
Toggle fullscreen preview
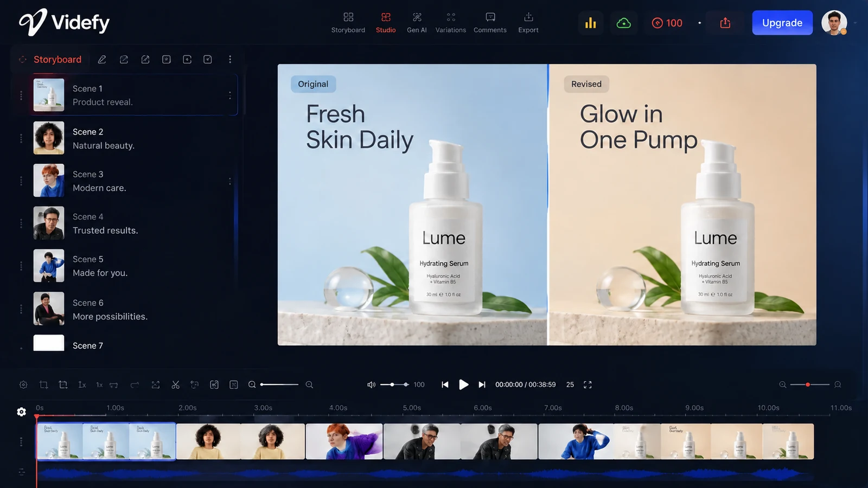click(588, 384)
